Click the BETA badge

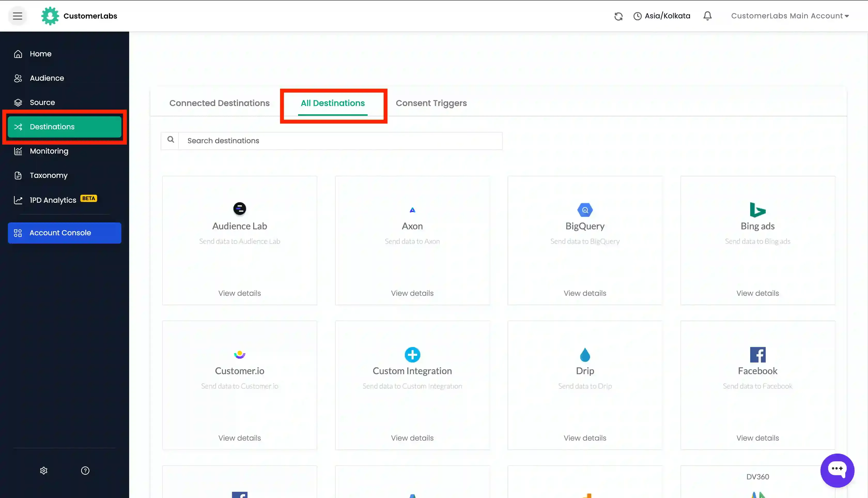coord(89,198)
